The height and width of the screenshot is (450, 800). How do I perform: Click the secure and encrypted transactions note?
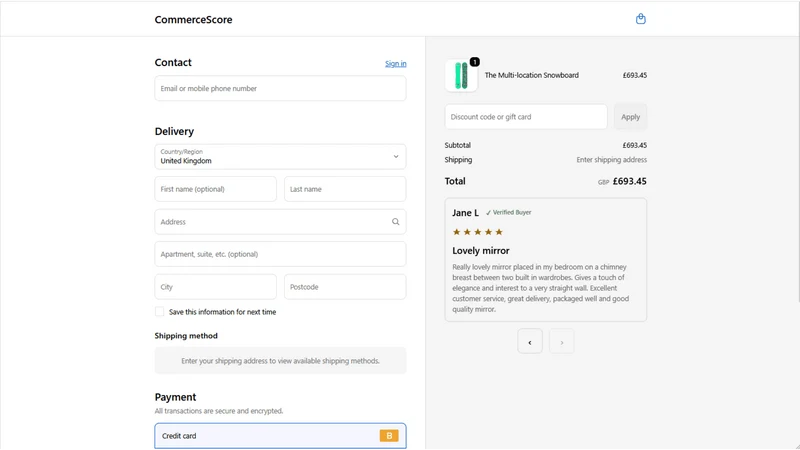219,411
